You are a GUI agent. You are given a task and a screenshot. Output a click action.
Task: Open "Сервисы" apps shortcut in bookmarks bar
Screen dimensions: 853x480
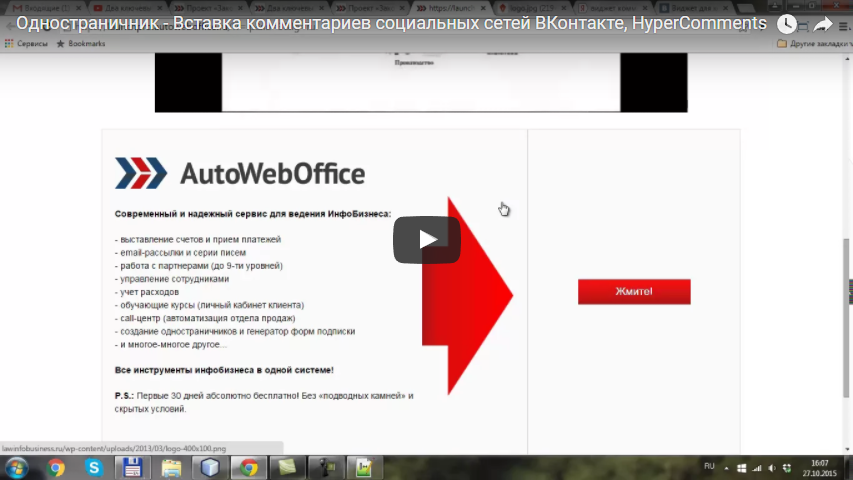[x=26, y=44]
